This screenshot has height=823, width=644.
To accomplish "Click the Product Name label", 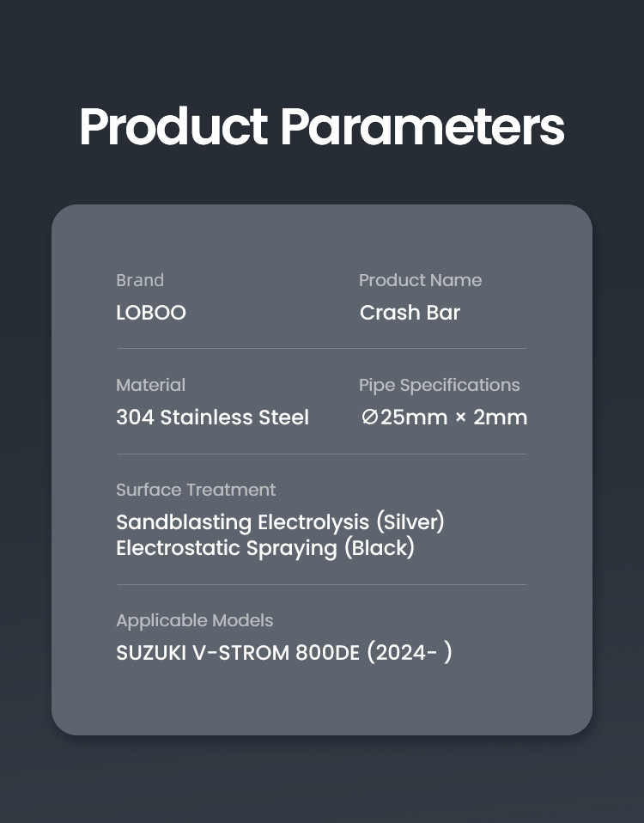I will point(420,280).
